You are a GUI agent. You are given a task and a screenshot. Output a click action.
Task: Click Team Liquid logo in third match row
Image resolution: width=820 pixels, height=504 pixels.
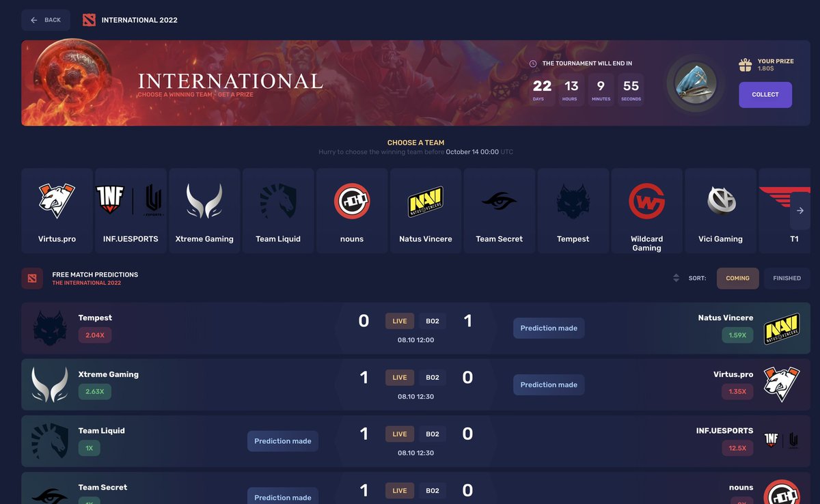point(50,441)
